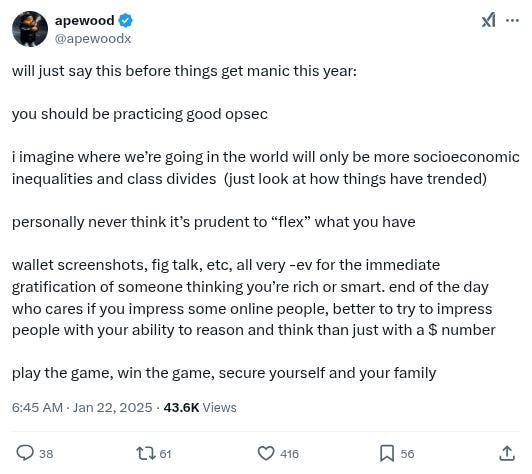
Task: Click the 56 bookmarks count
Action: 407,454
